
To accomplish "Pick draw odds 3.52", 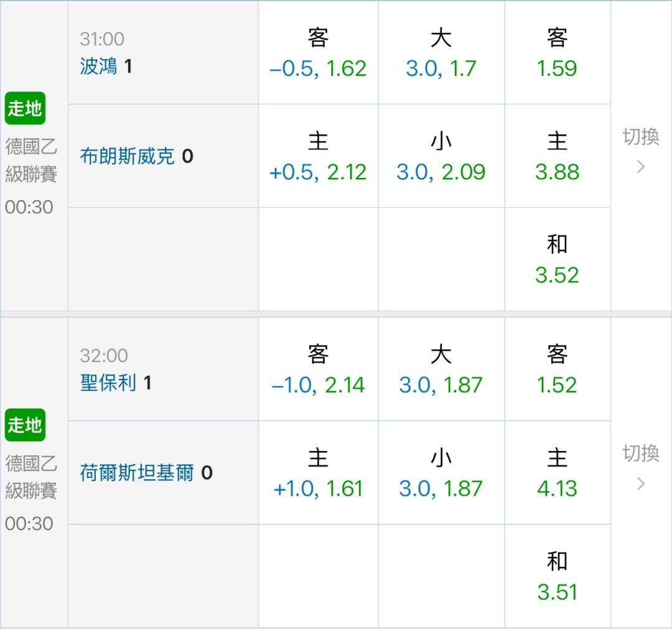I will click(x=557, y=259).
